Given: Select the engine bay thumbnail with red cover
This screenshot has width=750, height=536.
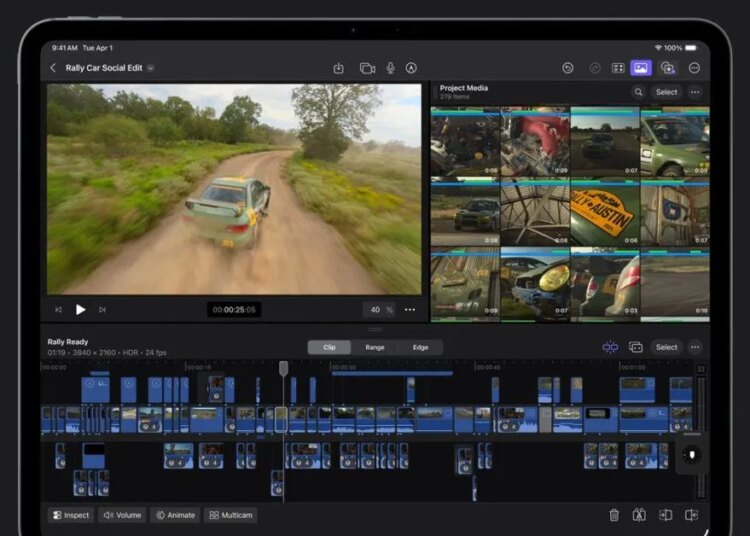Looking at the screenshot, I should 535,142.
